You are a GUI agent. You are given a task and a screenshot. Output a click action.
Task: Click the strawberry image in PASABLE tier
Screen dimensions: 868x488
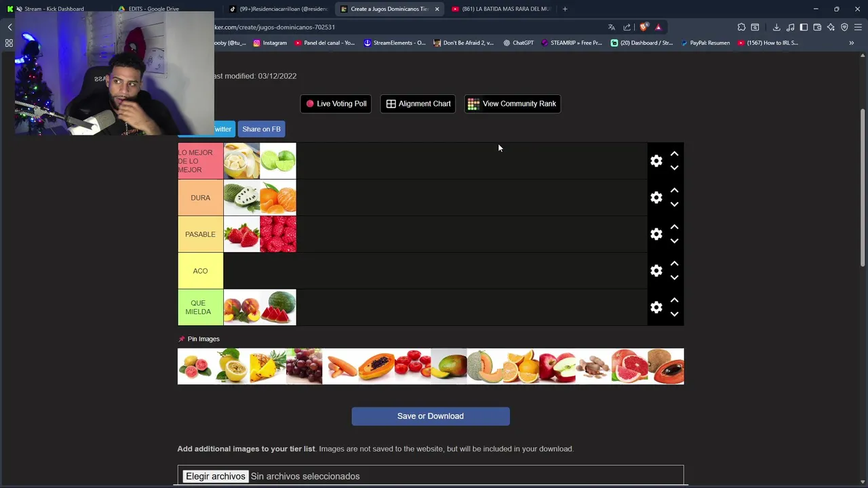[241, 235]
